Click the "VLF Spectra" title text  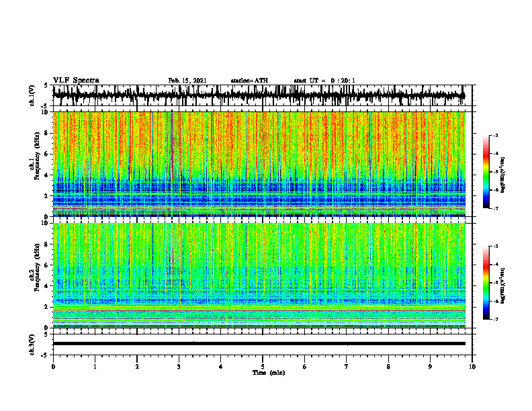tap(76, 81)
